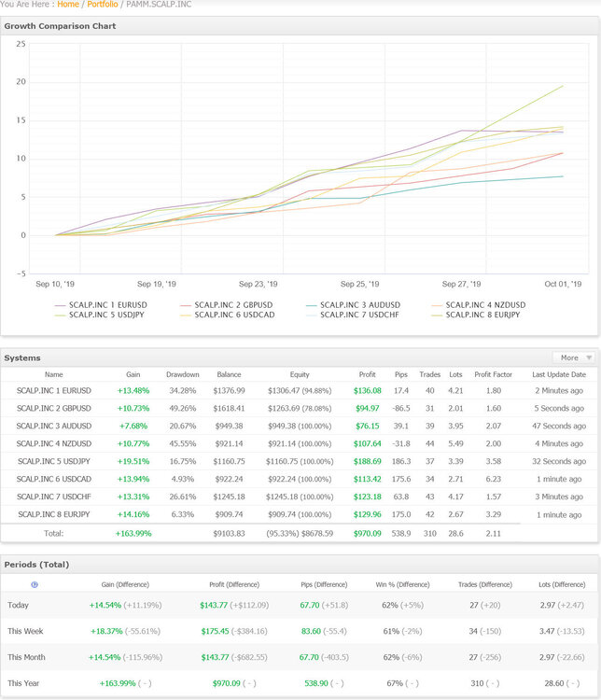Toggle SCALP.INC 5 USDJPY legend entry
Viewport: 601px width, 700px height.
pos(99,315)
